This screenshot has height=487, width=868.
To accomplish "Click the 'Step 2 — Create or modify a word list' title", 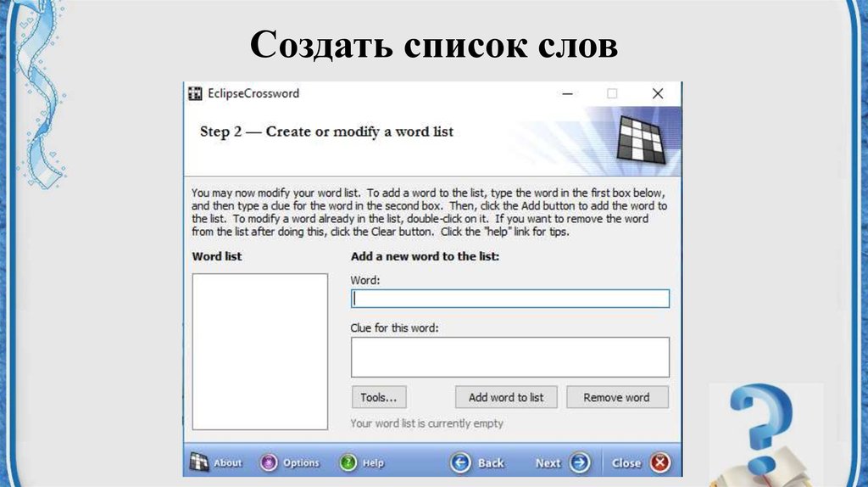I will coord(326,132).
